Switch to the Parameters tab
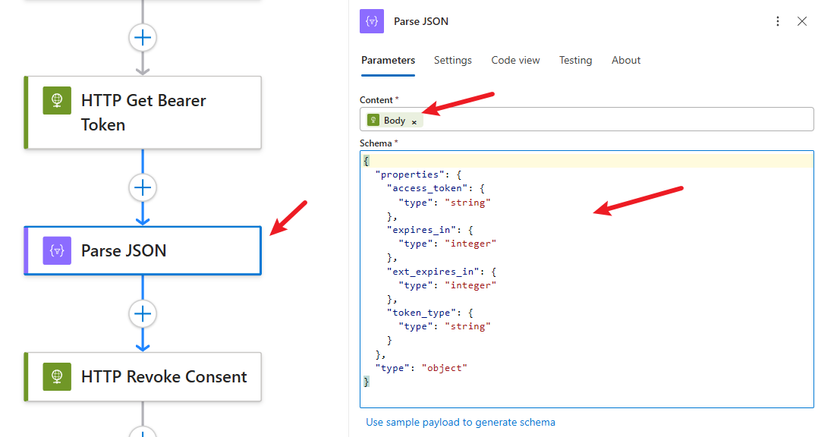 pos(388,60)
